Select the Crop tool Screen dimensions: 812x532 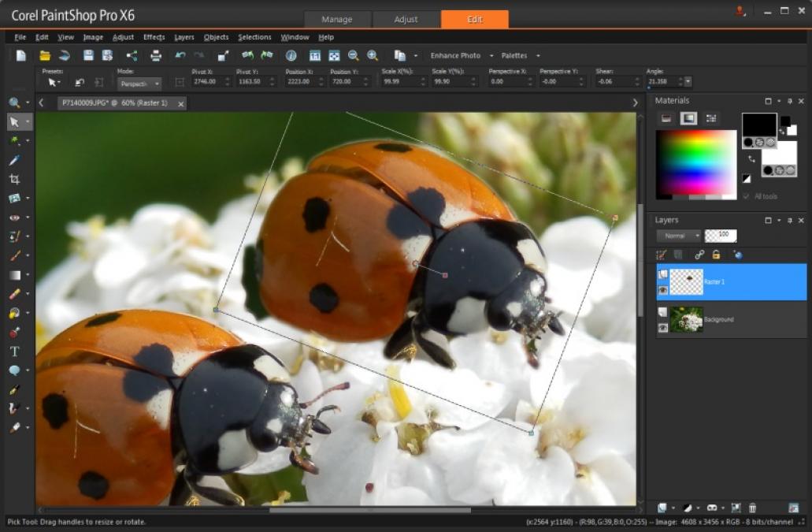[14, 179]
